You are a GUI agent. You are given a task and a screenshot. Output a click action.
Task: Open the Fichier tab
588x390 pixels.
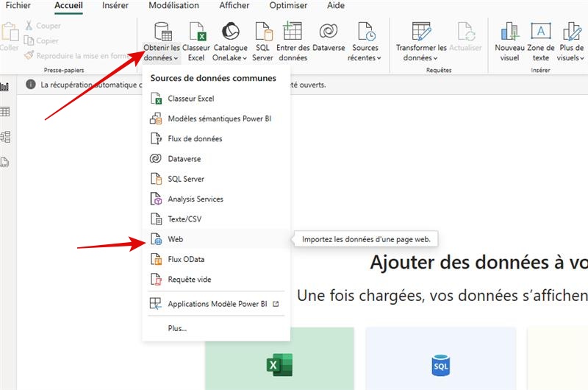[x=18, y=5]
